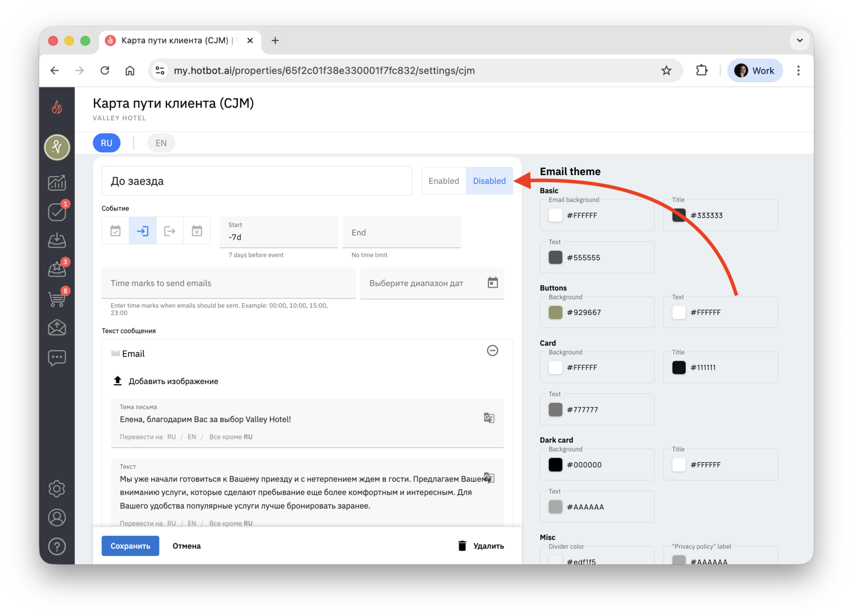This screenshot has height=616, width=853.
Task: Go to browser home page
Action: (130, 71)
